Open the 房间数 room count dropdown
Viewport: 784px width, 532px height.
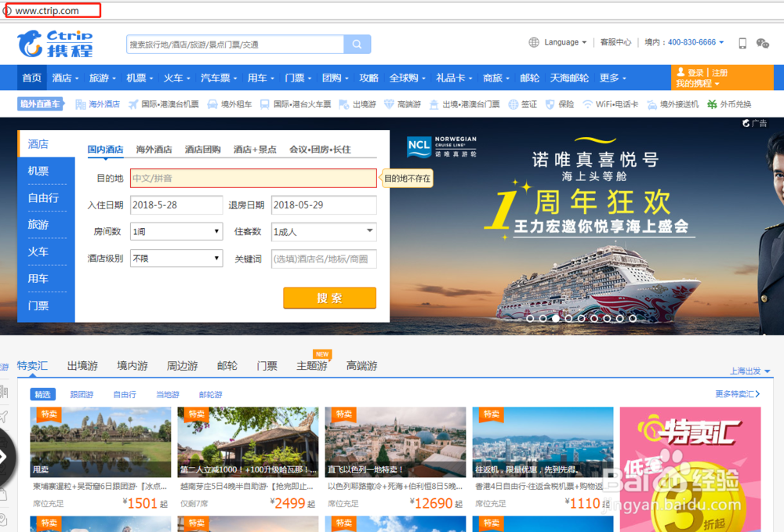tap(176, 232)
